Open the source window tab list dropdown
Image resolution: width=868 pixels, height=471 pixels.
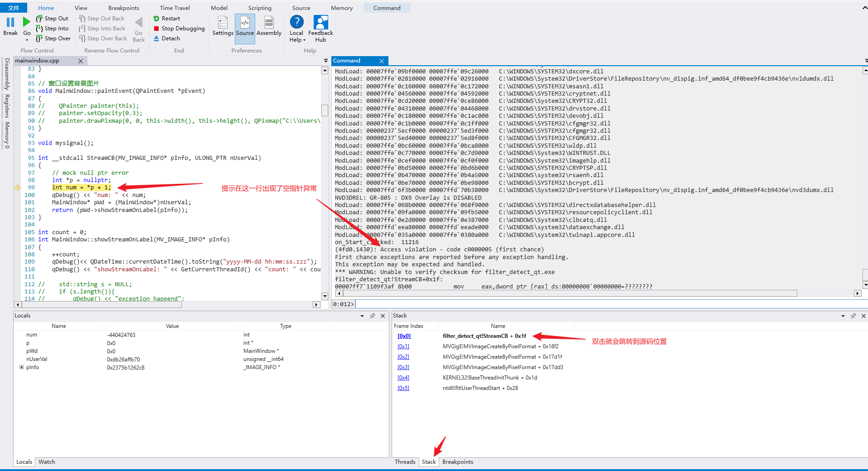pos(325,61)
